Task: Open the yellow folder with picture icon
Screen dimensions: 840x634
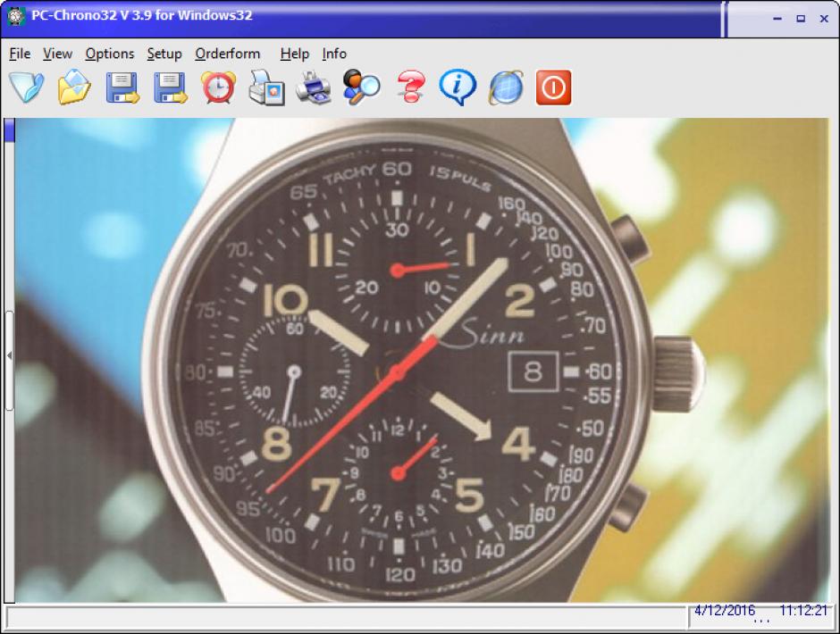Action: click(74, 87)
